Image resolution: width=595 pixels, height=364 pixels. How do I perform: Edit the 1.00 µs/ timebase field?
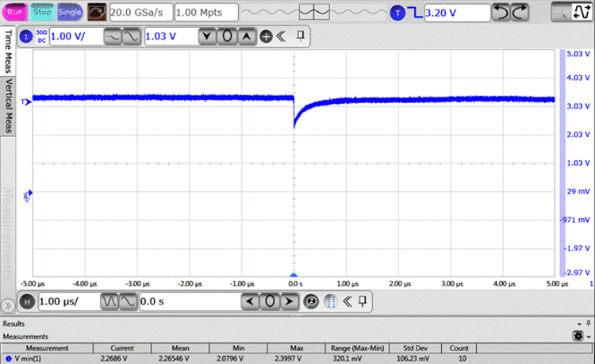[69, 302]
